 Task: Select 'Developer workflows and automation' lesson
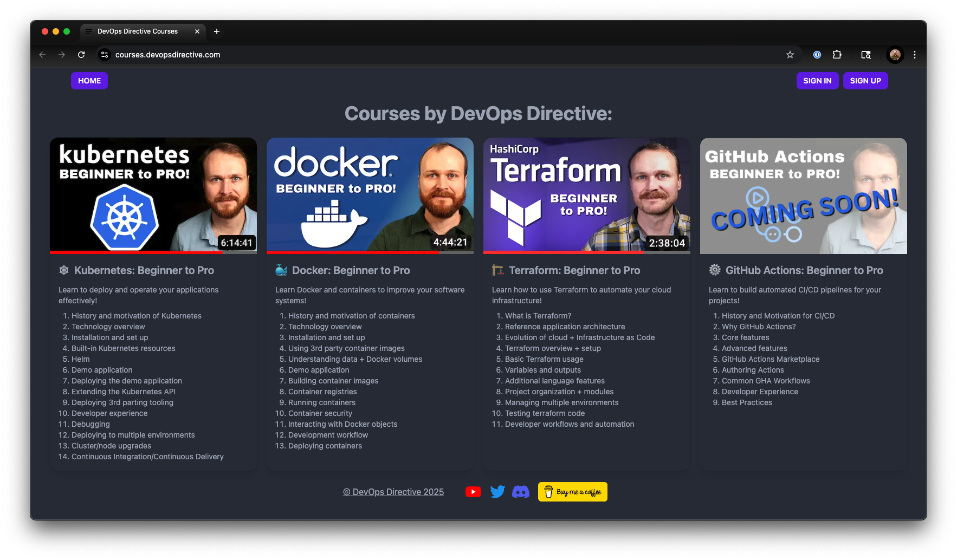[570, 424]
